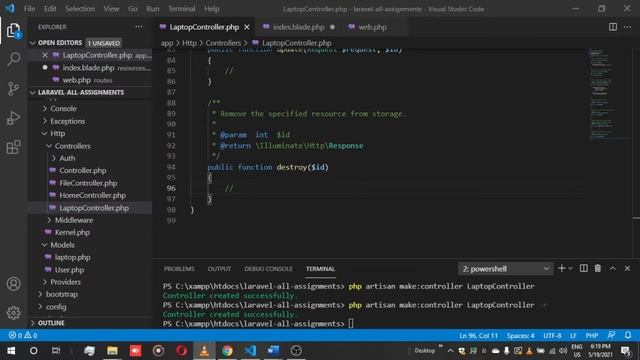Image resolution: width=640 pixels, height=360 pixels.
Task: Switch to index.blade.php editor tab
Action: [x=299, y=27]
